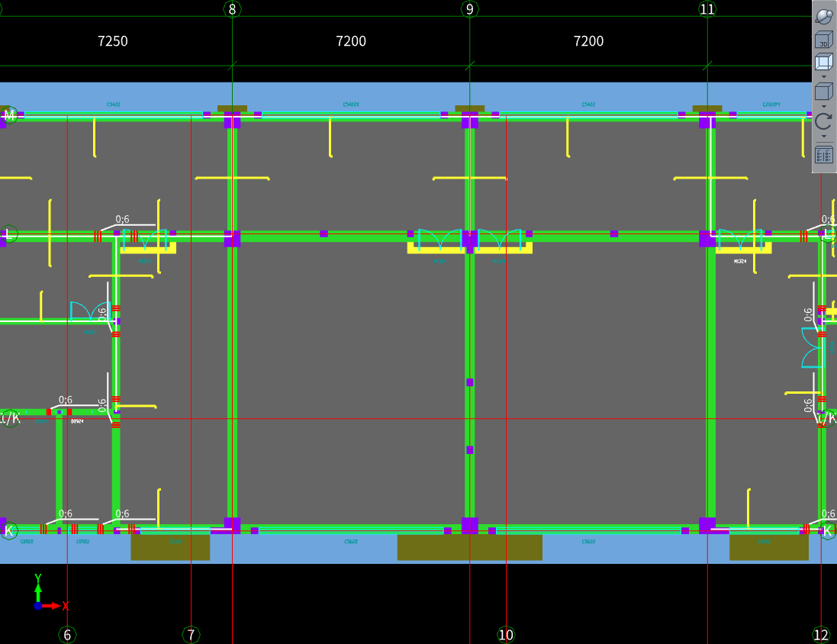Select left axis bubble K
This screenshot has height=644, width=837.
8,531
